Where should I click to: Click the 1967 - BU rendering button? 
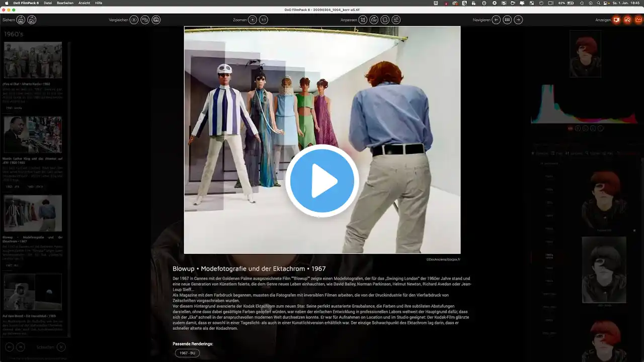pyautogui.click(x=187, y=353)
